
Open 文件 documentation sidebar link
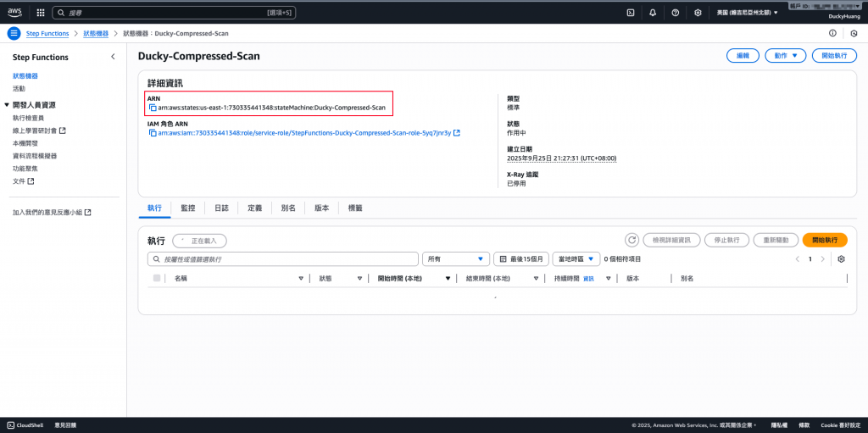24,181
